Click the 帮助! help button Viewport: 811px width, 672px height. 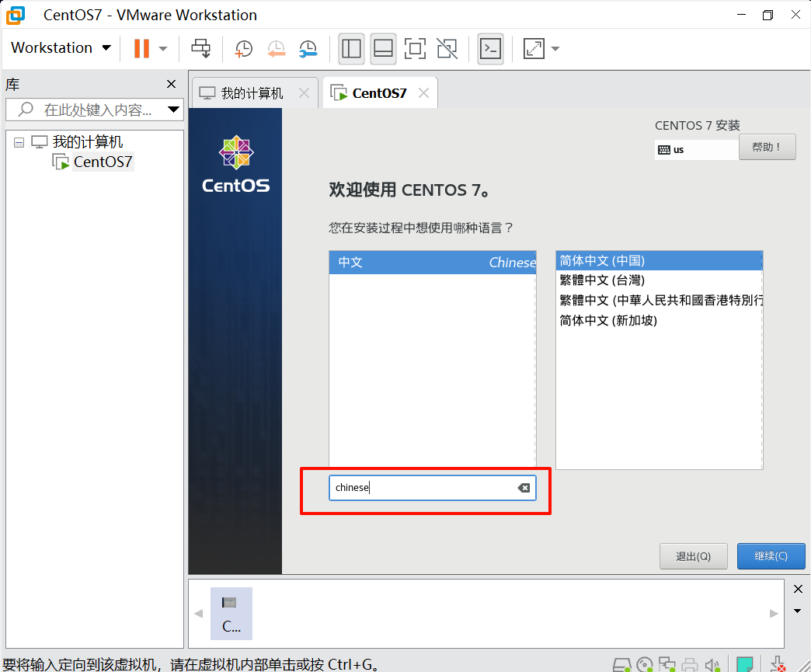click(x=767, y=148)
